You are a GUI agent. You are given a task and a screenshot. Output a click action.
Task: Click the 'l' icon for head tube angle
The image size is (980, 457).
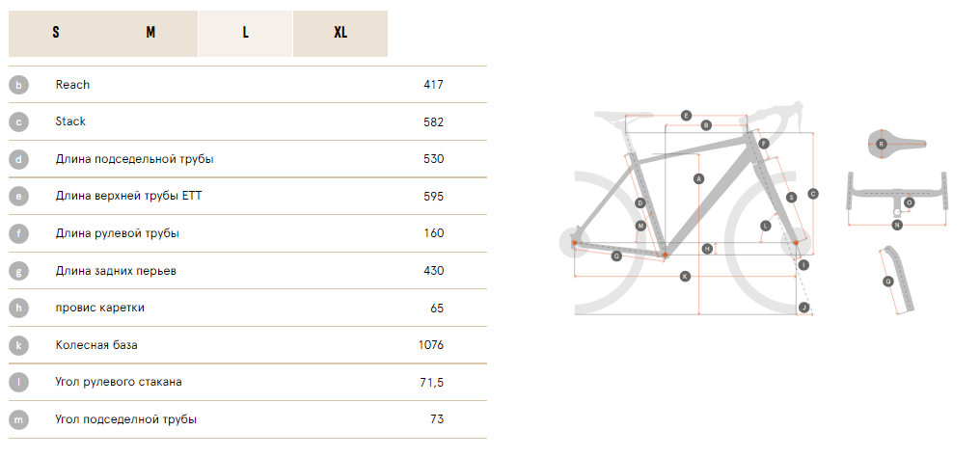pyautogui.click(x=18, y=382)
